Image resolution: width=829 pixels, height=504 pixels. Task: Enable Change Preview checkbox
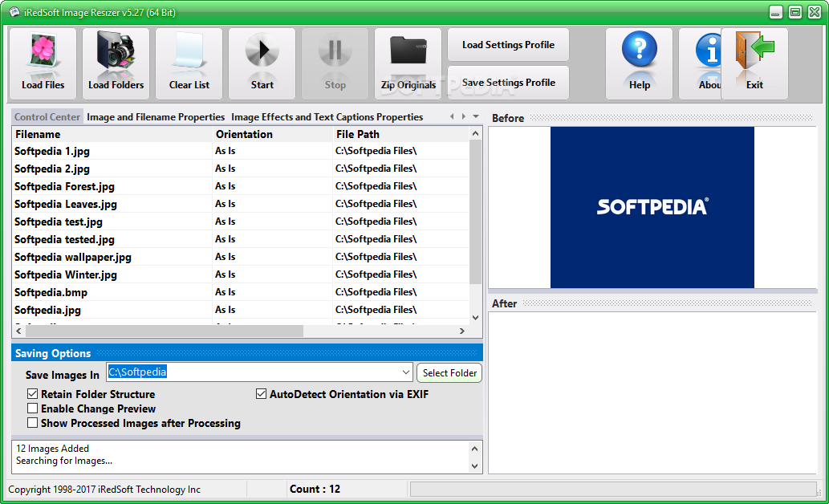click(33, 408)
